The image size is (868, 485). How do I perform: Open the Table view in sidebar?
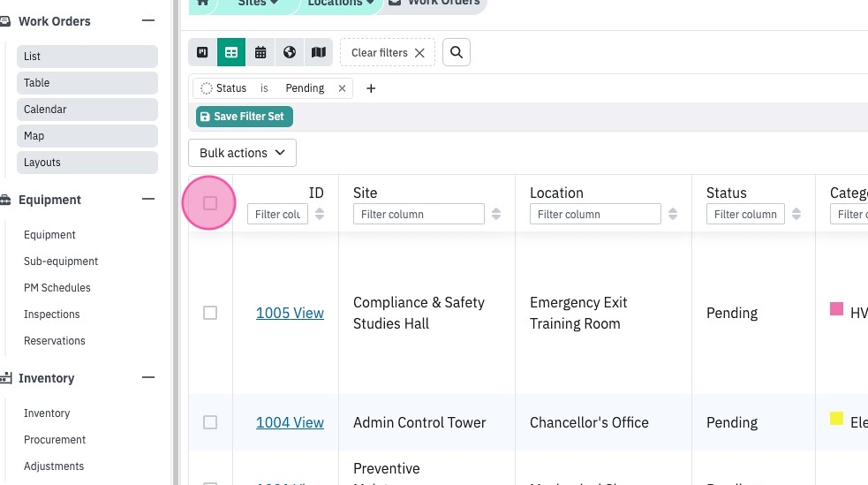[x=87, y=83]
